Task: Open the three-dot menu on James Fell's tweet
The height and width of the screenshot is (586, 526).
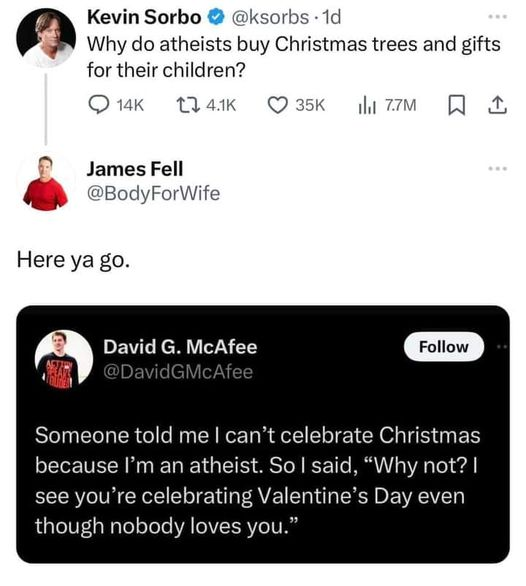Action: 498,169
